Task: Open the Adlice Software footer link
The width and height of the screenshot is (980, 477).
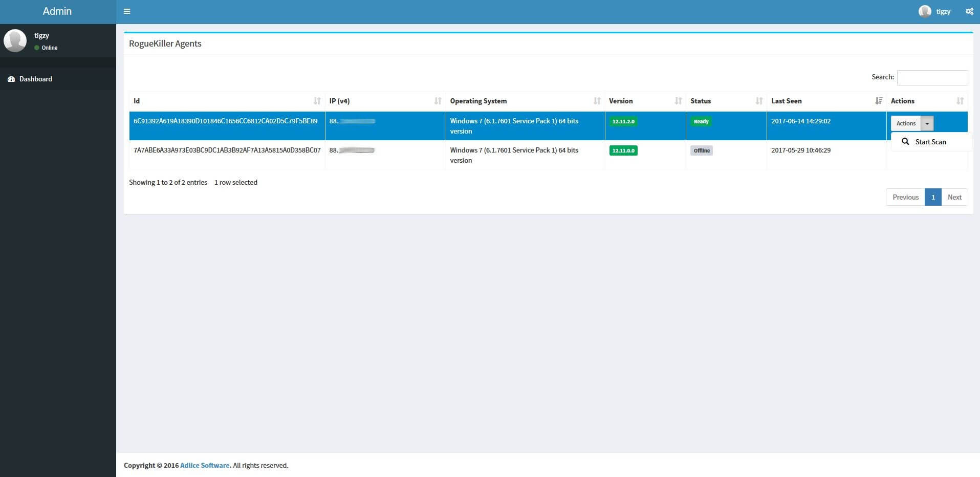Action: (204, 465)
